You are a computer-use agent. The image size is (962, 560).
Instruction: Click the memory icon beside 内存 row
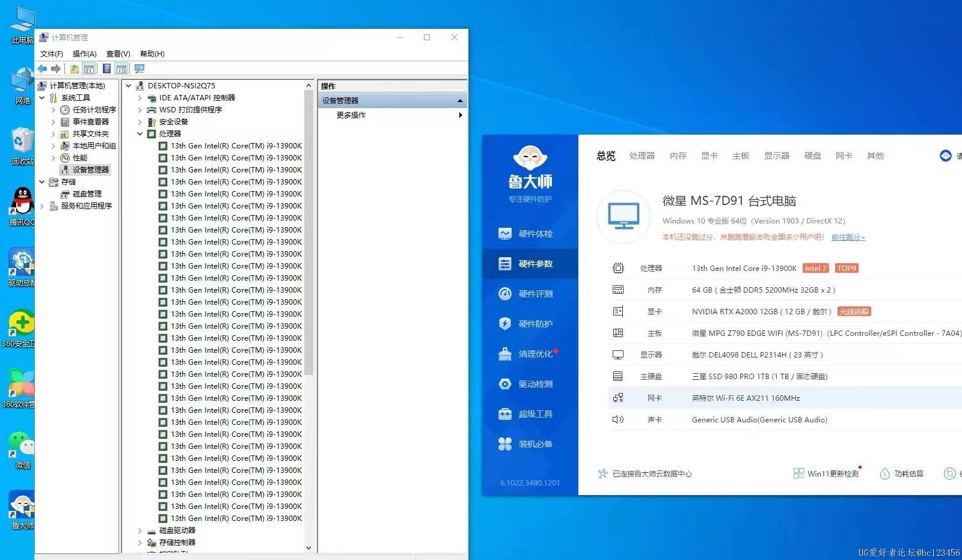tap(618, 290)
